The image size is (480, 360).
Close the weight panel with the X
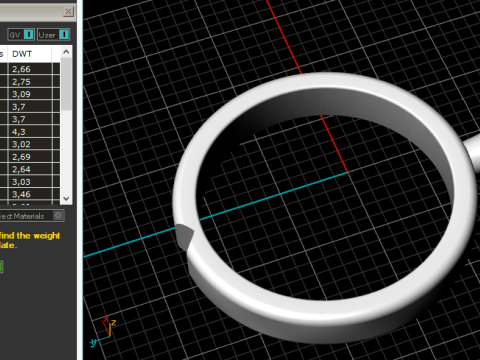pyautogui.click(x=68, y=12)
